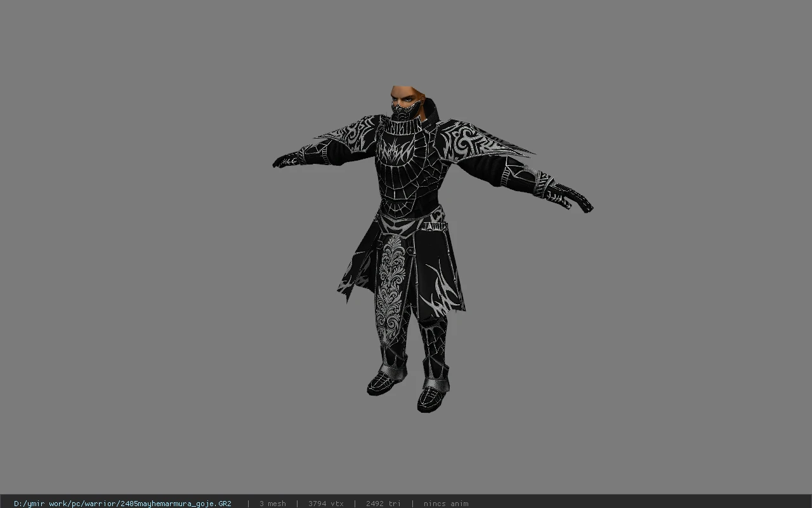Click the '2492 tri' triangle count
The height and width of the screenshot is (508, 812).
pyautogui.click(x=383, y=504)
